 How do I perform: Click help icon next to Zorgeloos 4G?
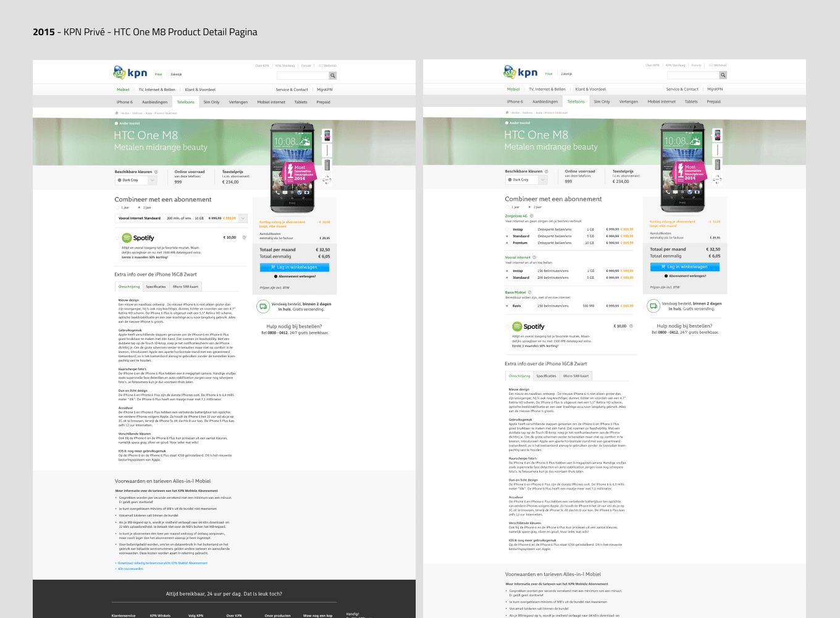(x=532, y=216)
